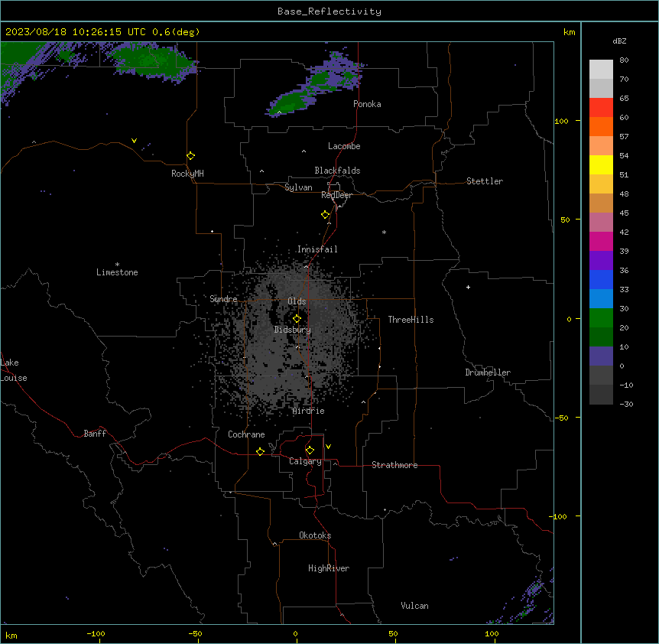Click the purple 36-39 dBZ legend swatch
Screen dimensions: 659x644
[601, 261]
